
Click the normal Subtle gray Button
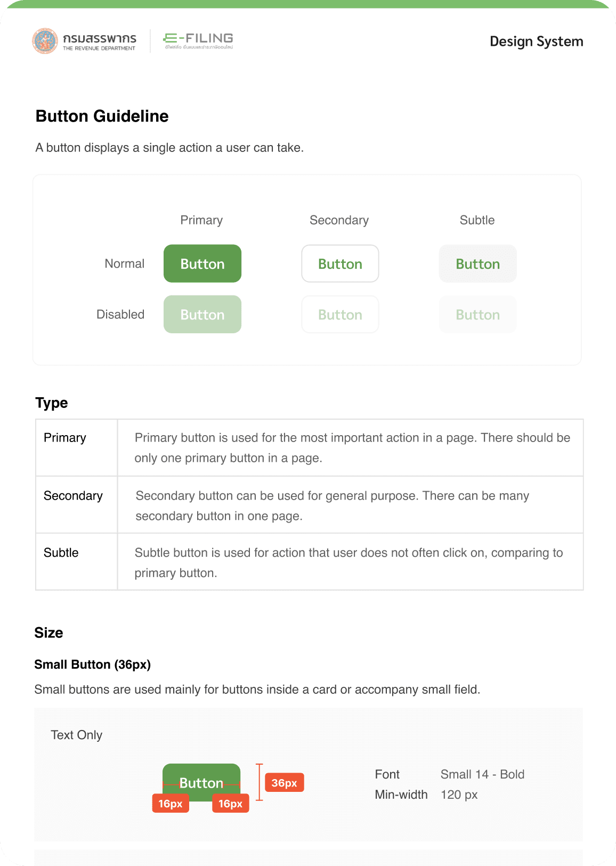(x=478, y=263)
